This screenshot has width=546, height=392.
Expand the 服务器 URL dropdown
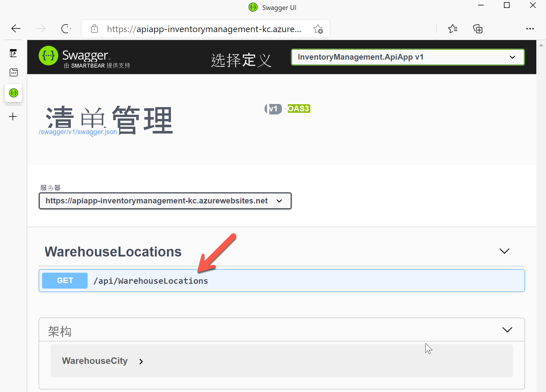(279, 201)
